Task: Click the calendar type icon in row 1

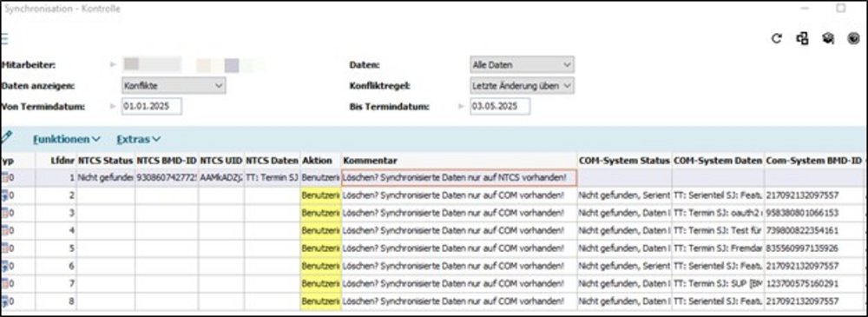Action: tap(5, 178)
